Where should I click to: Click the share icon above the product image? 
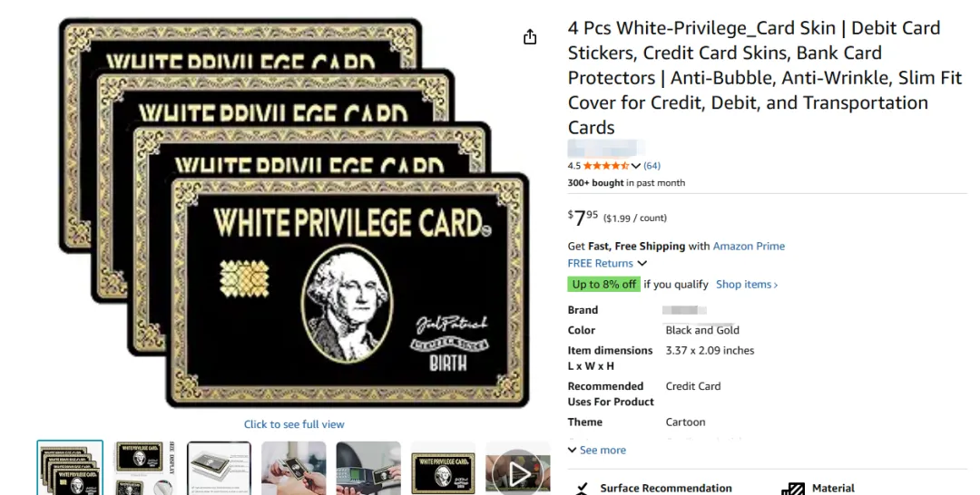coord(530,37)
